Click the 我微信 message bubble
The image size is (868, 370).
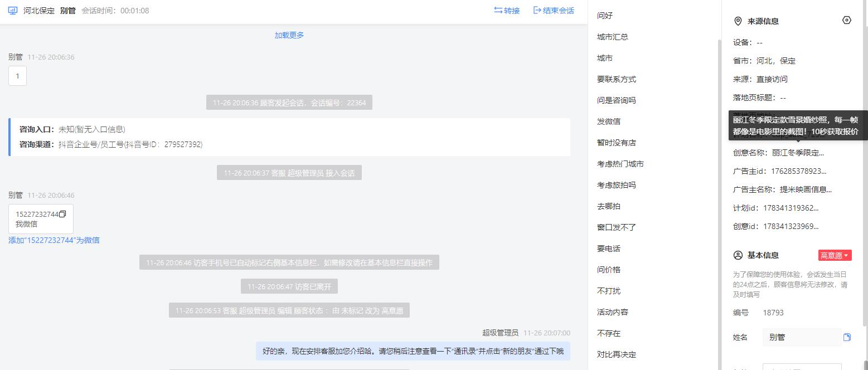41,219
